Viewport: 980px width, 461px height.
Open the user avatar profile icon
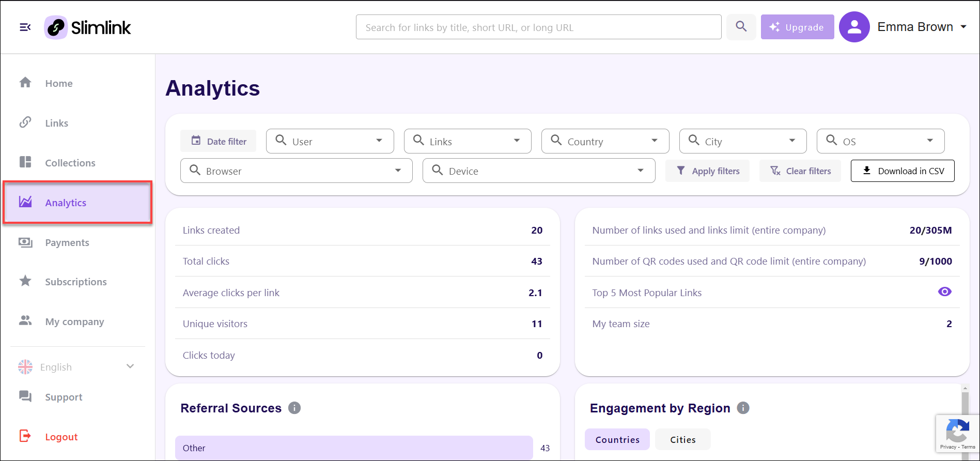[x=854, y=27]
